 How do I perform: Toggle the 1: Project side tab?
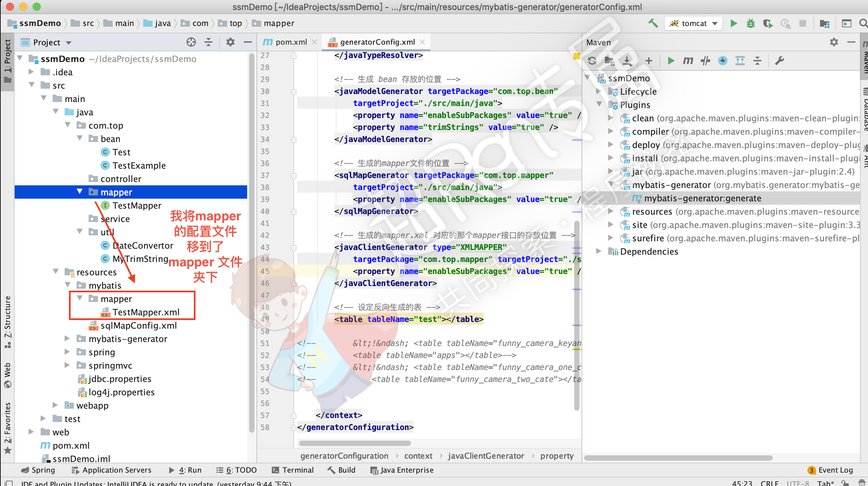click(x=7, y=61)
